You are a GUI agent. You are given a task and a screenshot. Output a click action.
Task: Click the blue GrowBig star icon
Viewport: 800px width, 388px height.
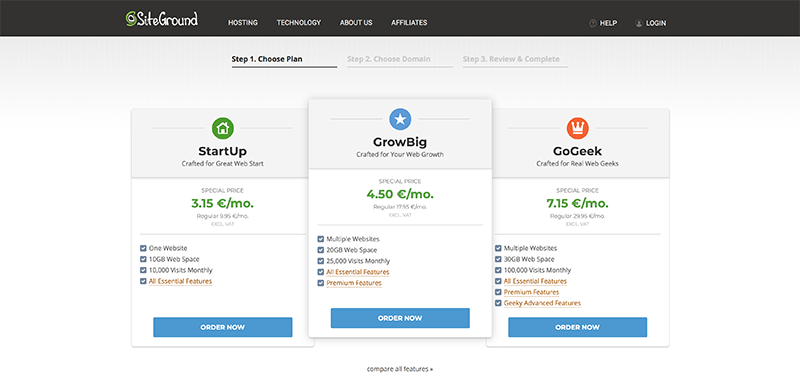coord(401,119)
